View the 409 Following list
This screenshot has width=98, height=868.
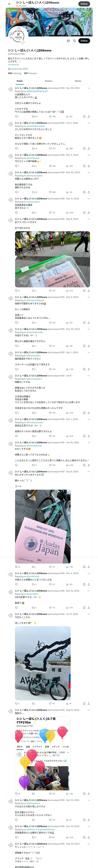[15, 73]
